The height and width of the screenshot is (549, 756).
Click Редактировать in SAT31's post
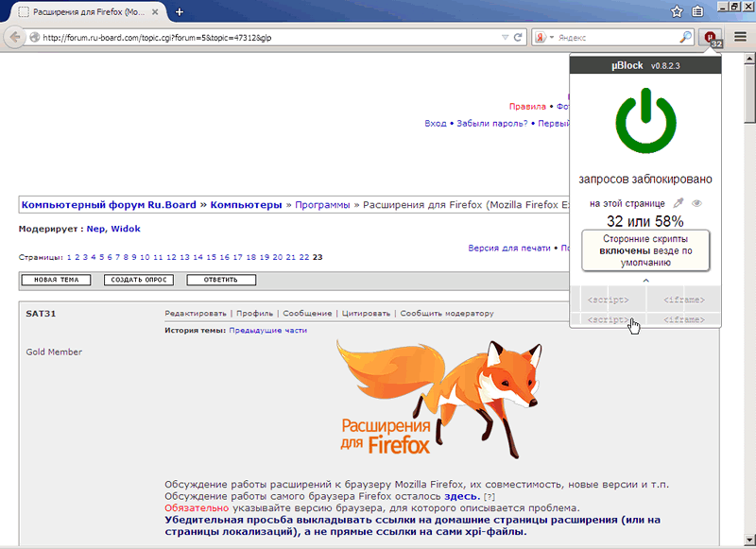coord(196,314)
